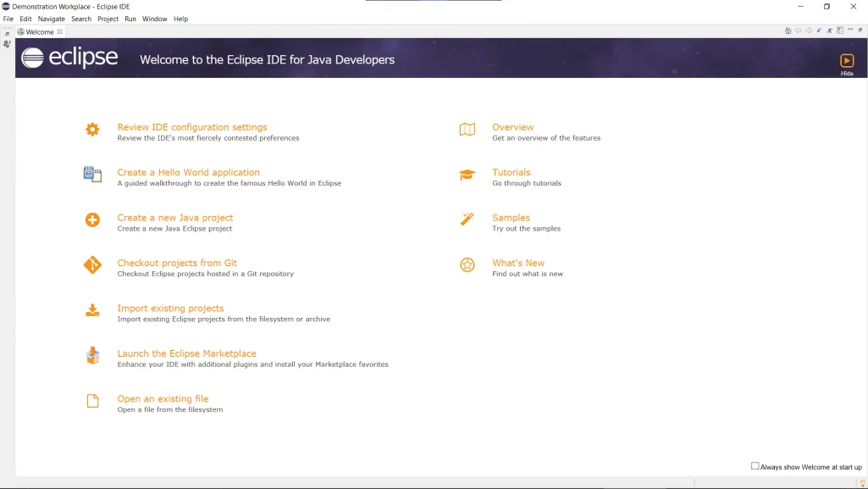
Task: Open the File menu
Action: point(8,19)
